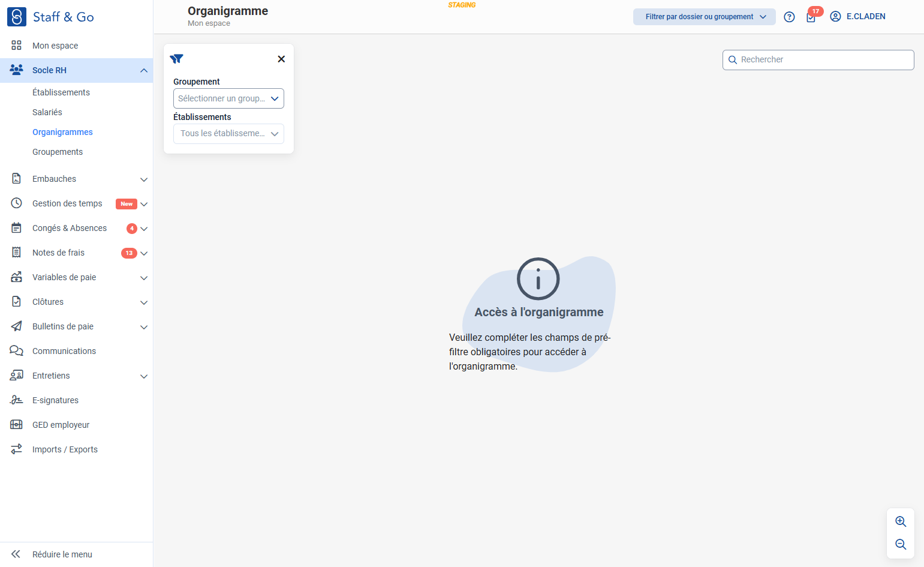Expand the Entretiens section chevron
The image size is (924, 567).
coord(144,376)
